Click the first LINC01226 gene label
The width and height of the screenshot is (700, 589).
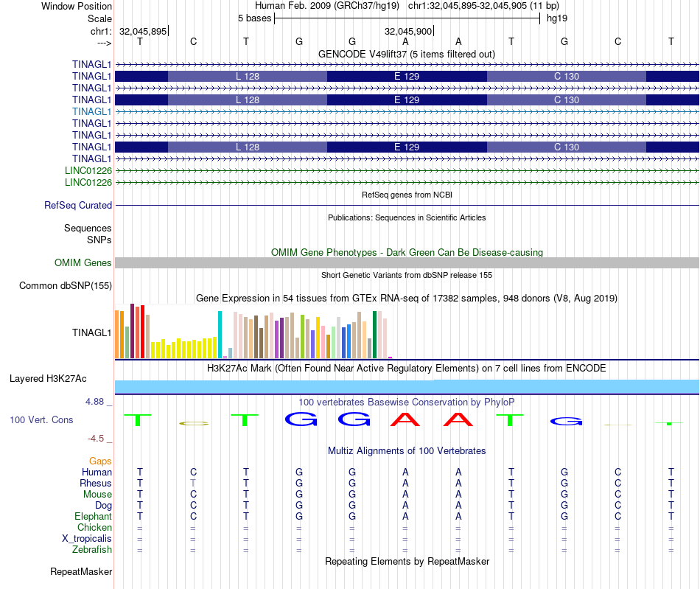coord(88,170)
